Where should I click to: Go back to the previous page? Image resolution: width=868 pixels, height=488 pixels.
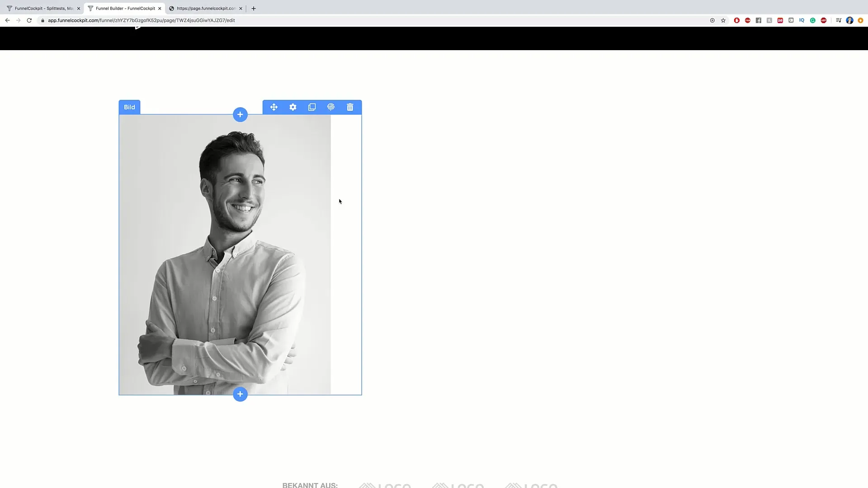tap(7, 20)
